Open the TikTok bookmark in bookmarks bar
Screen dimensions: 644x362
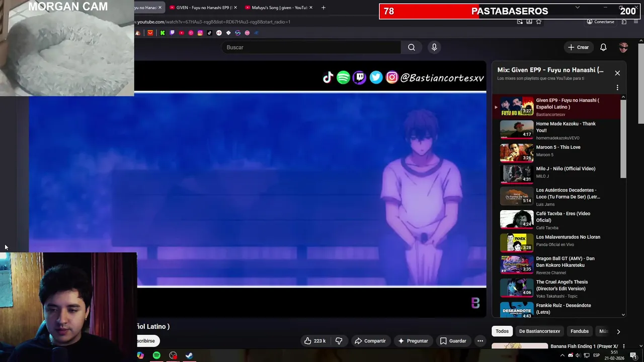point(210,33)
